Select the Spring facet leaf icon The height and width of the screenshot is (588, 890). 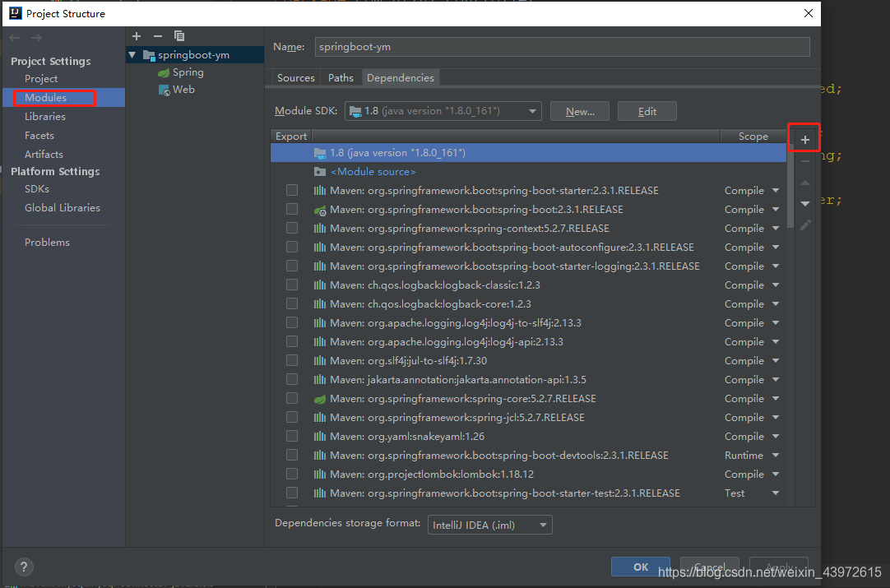(x=164, y=72)
